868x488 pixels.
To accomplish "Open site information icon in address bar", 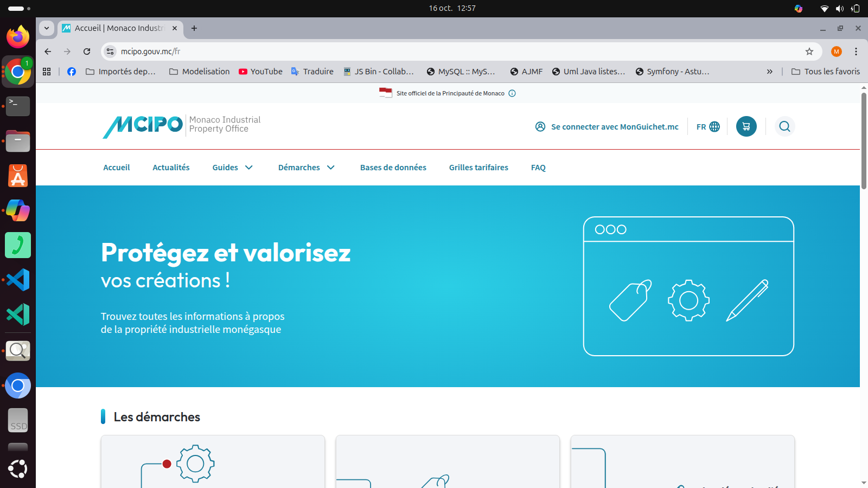I will point(110,52).
